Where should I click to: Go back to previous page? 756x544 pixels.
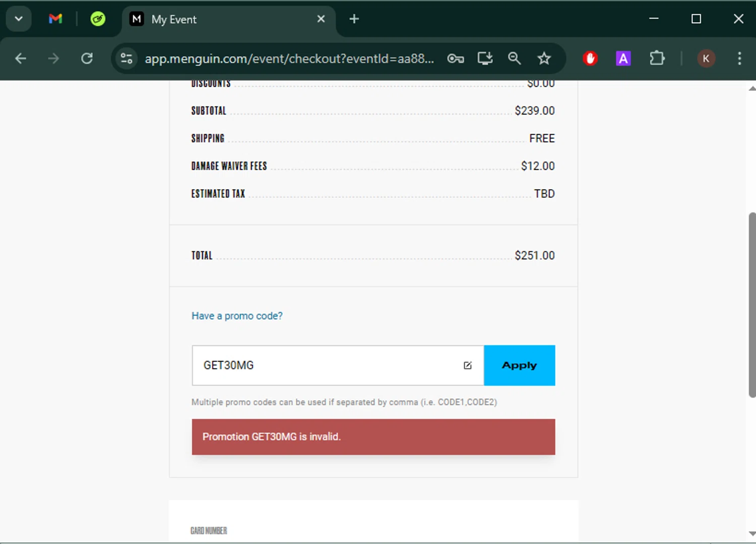(x=21, y=58)
